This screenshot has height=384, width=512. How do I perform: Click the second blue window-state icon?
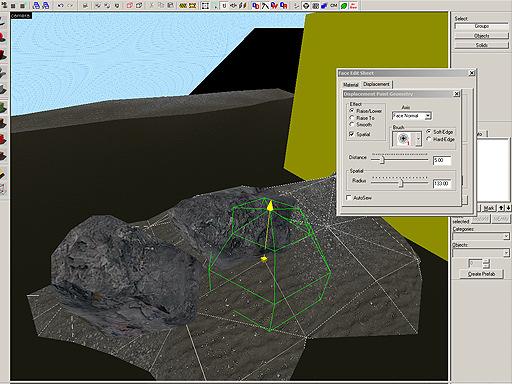[46, 5]
